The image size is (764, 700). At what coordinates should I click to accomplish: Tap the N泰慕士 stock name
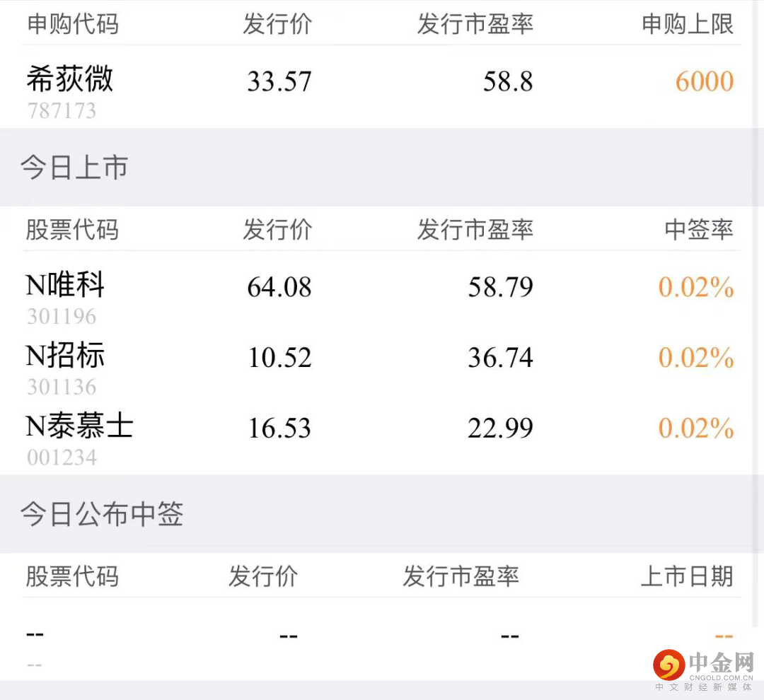click(79, 426)
